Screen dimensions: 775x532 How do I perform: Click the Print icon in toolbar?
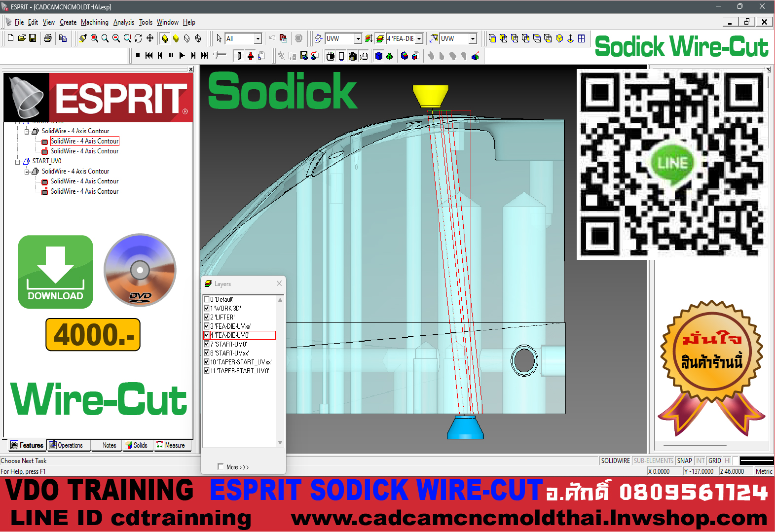click(48, 38)
